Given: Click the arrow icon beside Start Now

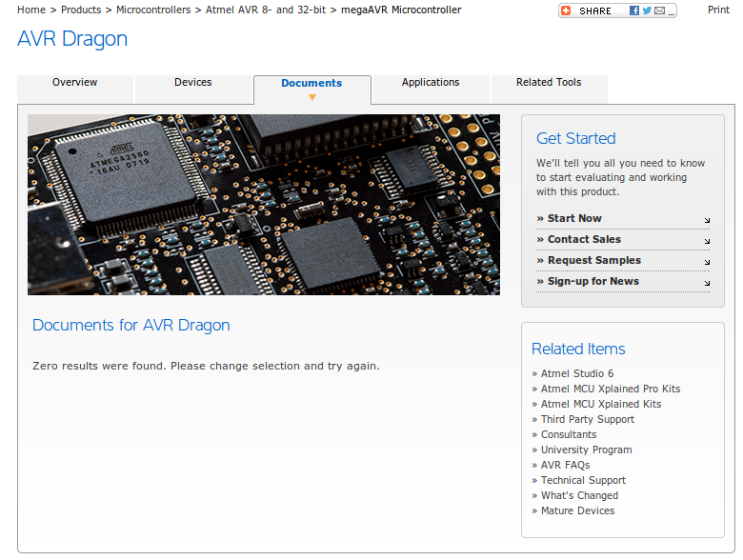Looking at the screenshot, I should pos(707,220).
